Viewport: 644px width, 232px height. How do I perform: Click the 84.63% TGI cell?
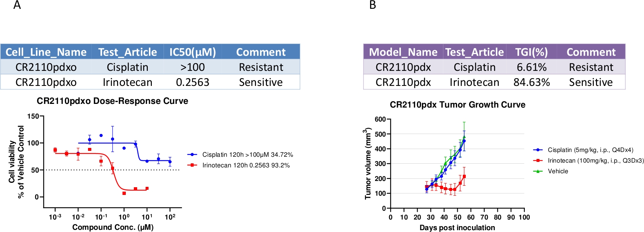(531, 82)
